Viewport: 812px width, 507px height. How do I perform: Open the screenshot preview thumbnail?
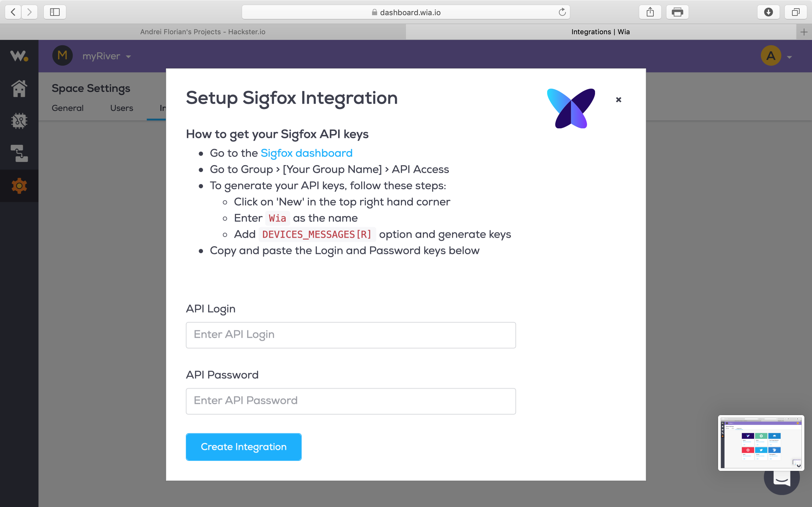pyautogui.click(x=761, y=443)
